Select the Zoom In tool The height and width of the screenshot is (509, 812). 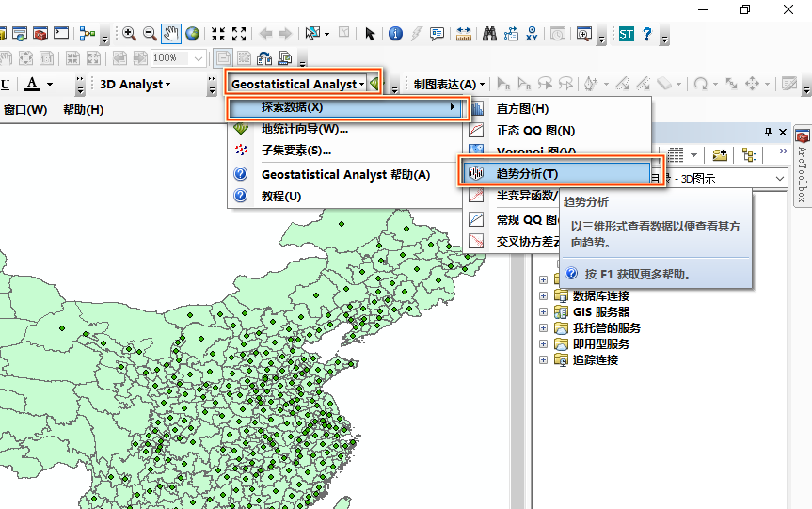click(x=130, y=34)
